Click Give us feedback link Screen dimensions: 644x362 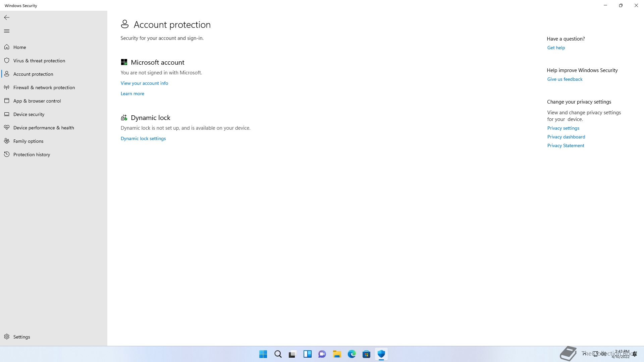pos(565,79)
